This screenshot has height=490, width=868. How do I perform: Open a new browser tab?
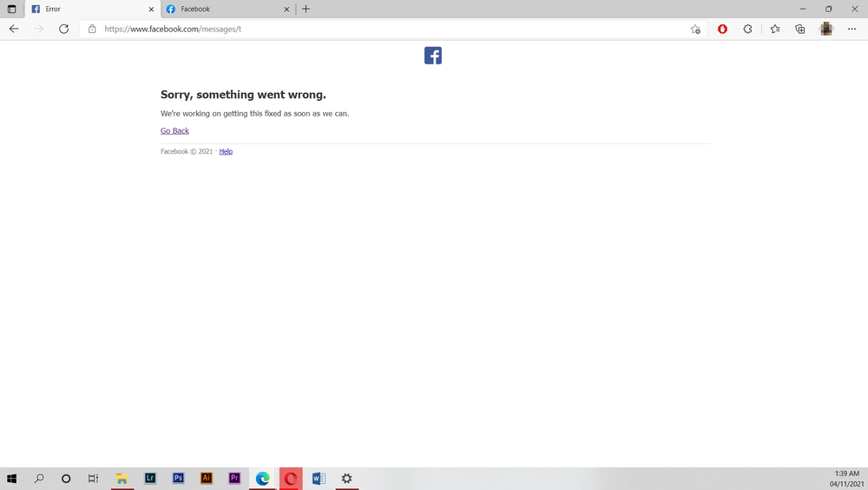pyautogui.click(x=306, y=10)
